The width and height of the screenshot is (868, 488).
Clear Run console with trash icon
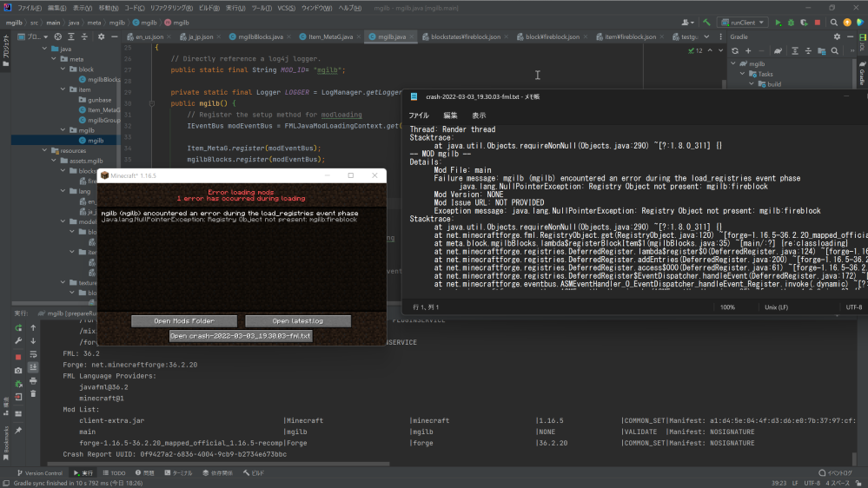(x=33, y=394)
